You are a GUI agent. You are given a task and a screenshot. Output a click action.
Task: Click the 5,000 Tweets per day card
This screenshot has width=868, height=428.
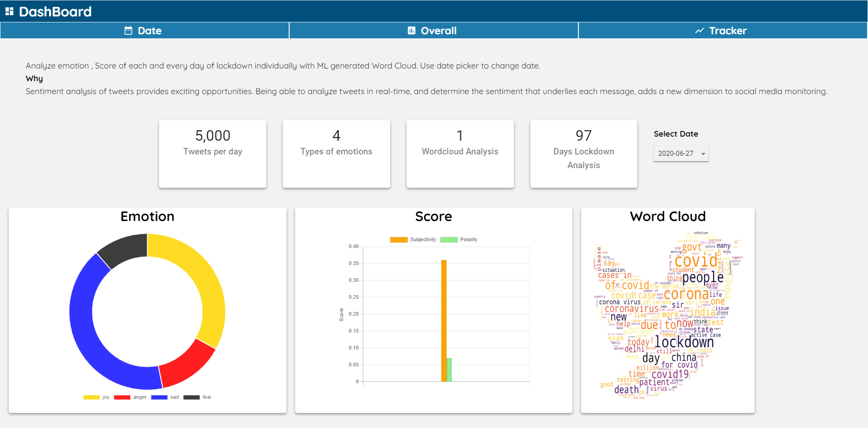[x=212, y=154]
